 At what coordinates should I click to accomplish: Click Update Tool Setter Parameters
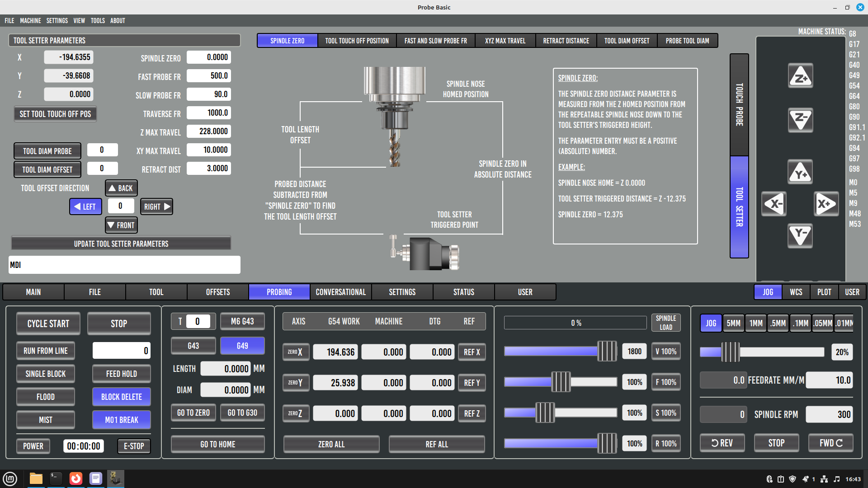(x=121, y=244)
